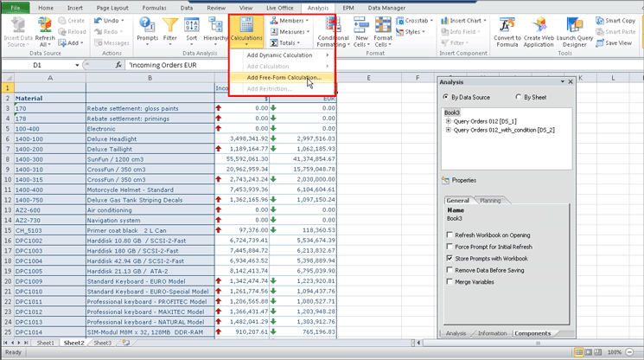Click the Refresh All icon
The image size is (644, 360).
pyautogui.click(x=45, y=25)
